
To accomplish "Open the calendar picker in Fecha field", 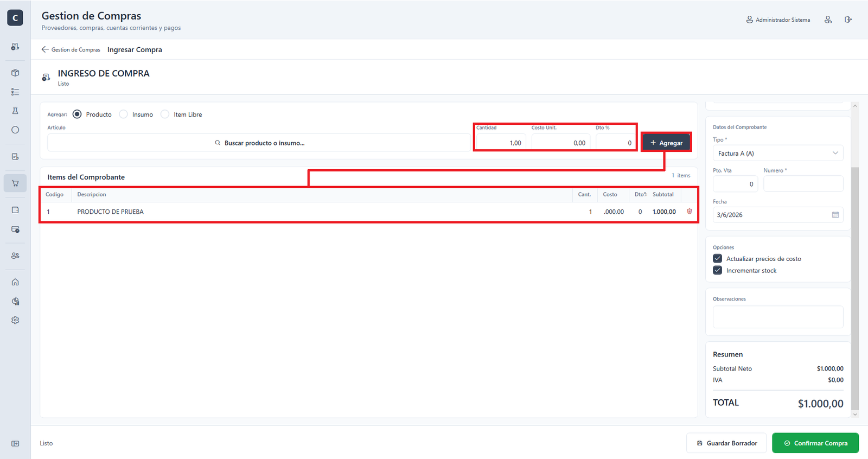I will point(835,215).
